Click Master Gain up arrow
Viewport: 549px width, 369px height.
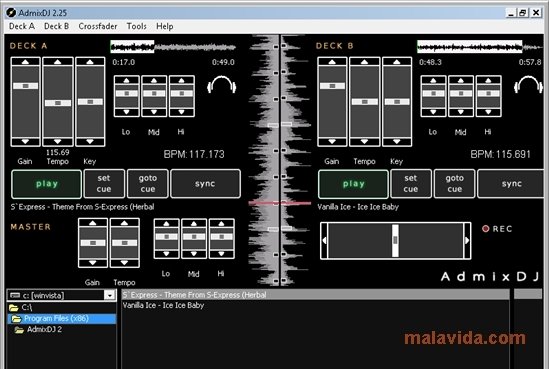[93, 223]
